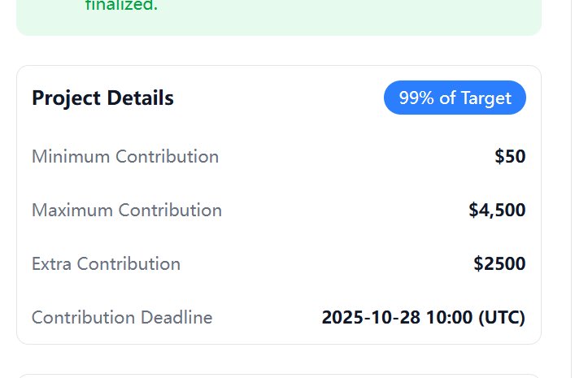Click the green "finalized." text
This screenshot has width=588, height=378.
pos(122,7)
